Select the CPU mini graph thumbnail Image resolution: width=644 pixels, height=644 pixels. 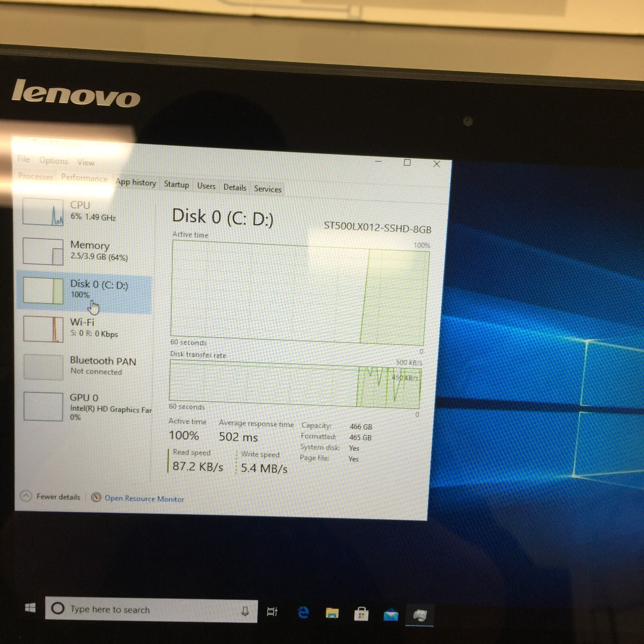43,212
